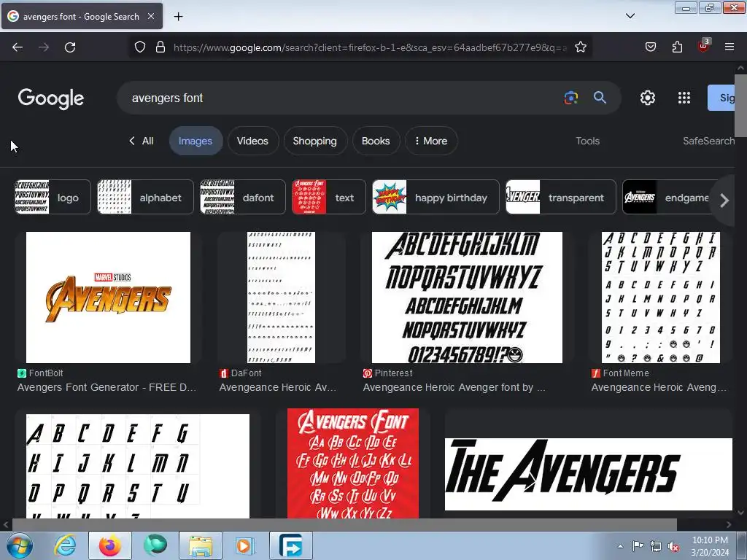Click the scroll down arrow of the page scrollbar
Image resolution: width=747 pixels, height=560 pixels.
(x=740, y=513)
